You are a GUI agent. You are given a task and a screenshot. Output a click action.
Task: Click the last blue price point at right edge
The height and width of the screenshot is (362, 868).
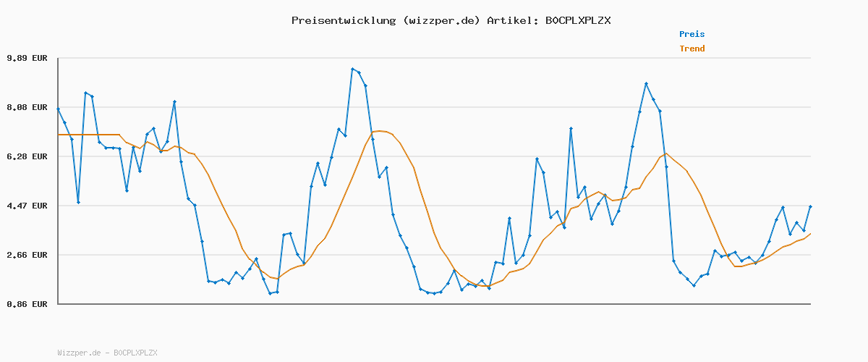click(810, 206)
